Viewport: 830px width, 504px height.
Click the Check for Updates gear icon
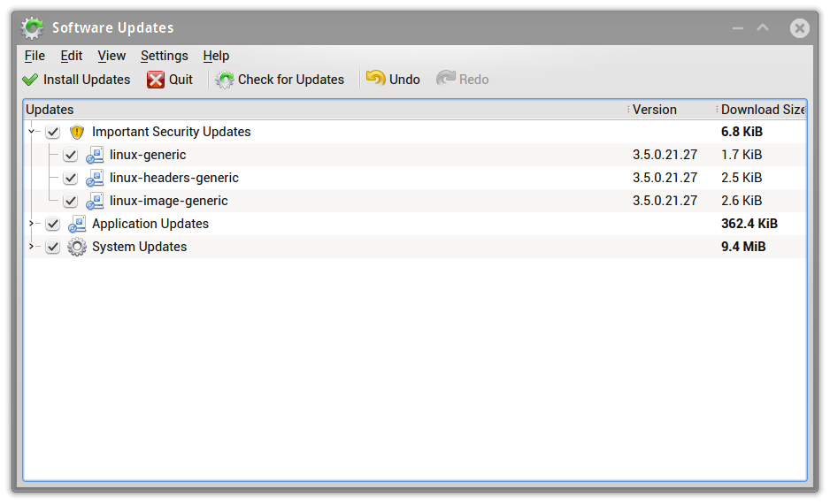point(225,80)
